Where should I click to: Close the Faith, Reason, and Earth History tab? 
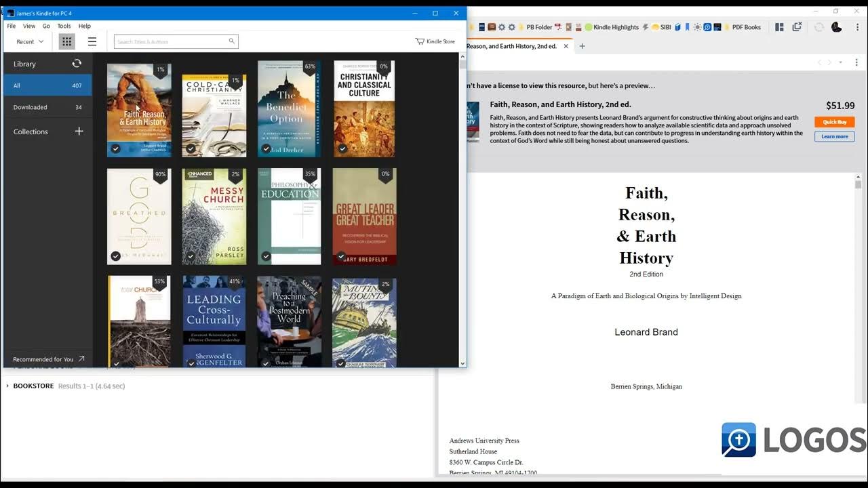(x=566, y=46)
